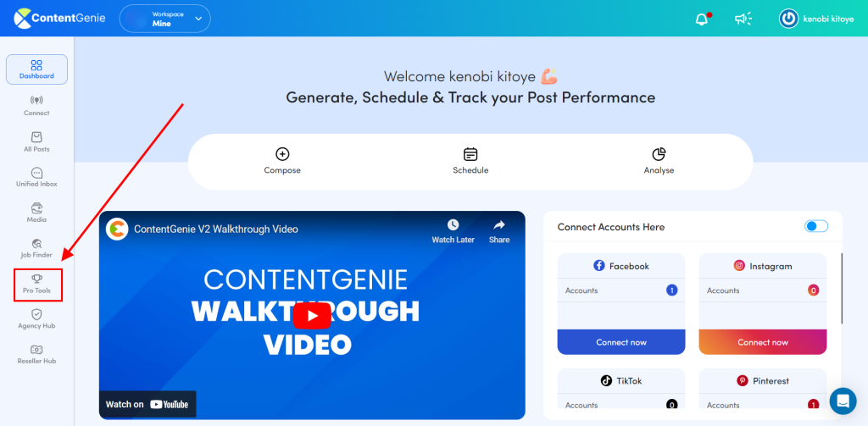Click the video channel logo icon
Screen dimensions: 868x426
[x=117, y=229]
